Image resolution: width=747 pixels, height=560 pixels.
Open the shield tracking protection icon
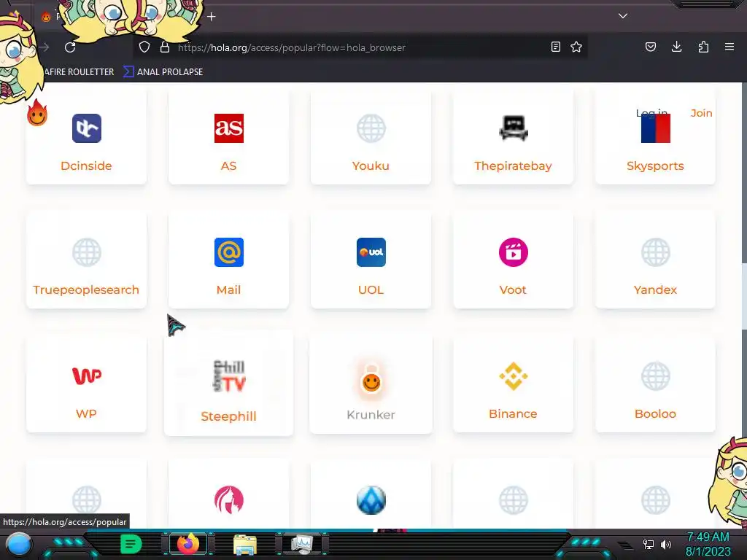pyautogui.click(x=144, y=47)
